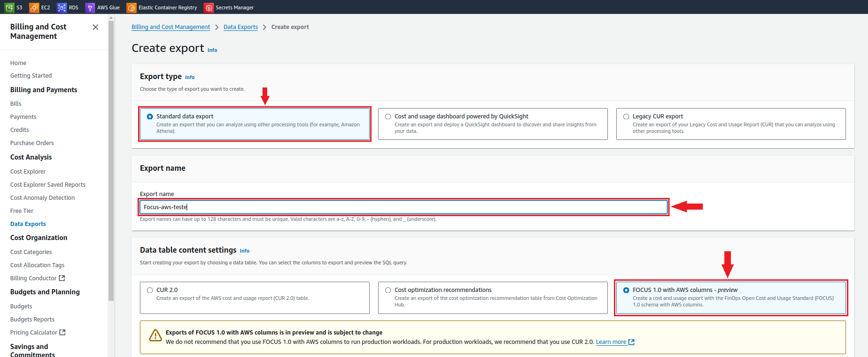This screenshot has width=868, height=357.
Task: Click the Export name text field
Action: (403, 207)
